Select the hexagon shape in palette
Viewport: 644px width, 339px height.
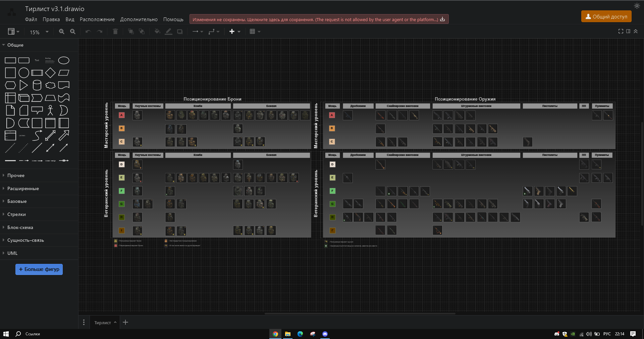pos(10,85)
